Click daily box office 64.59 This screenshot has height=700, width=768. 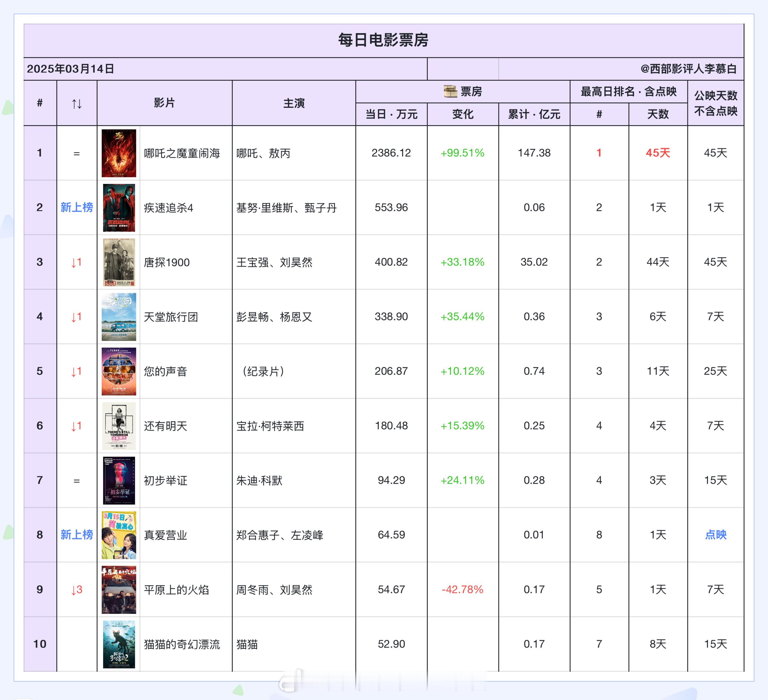(391, 535)
